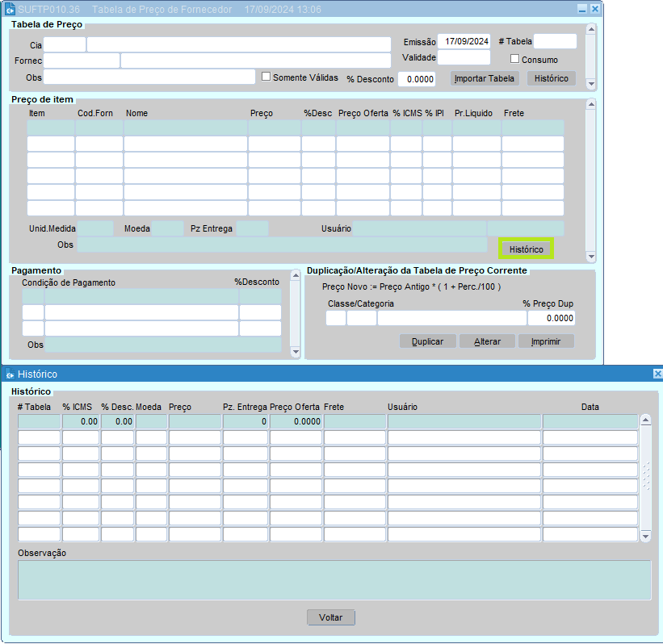Click the Imprimir button
Screen dimensions: 663x644
(x=546, y=341)
